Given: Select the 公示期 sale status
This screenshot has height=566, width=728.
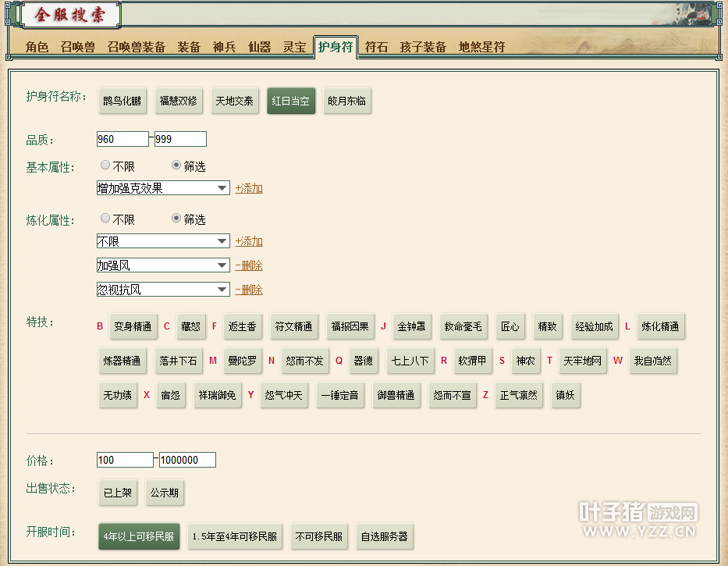Looking at the screenshot, I should point(165,493).
